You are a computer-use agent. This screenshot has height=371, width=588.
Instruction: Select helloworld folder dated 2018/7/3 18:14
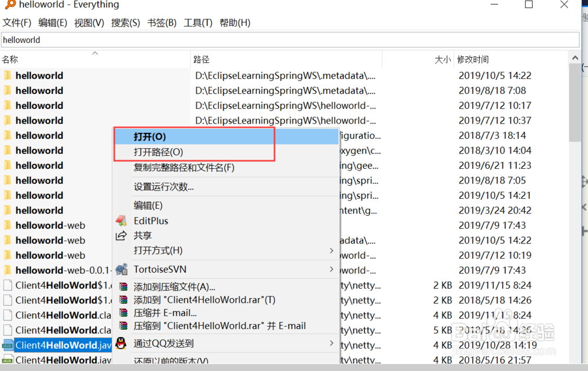point(39,135)
